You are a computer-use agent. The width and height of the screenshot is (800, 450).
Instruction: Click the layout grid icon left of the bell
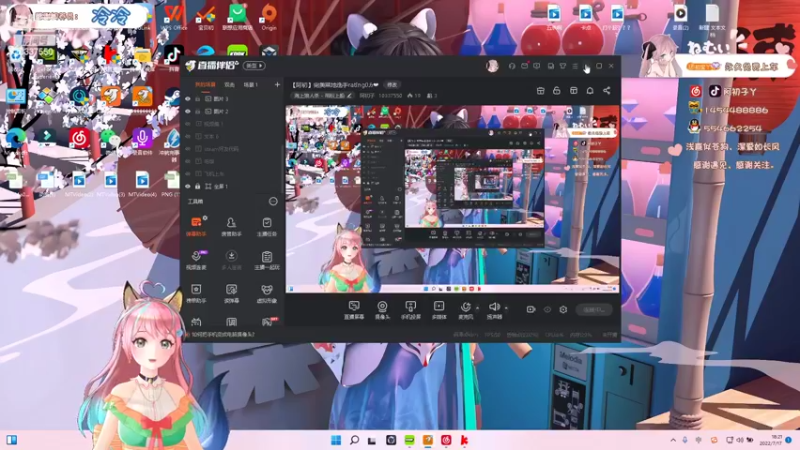(573, 90)
